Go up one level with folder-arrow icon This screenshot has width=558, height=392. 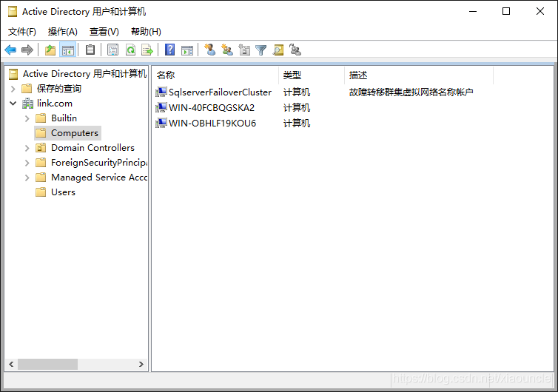tap(50, 50)
